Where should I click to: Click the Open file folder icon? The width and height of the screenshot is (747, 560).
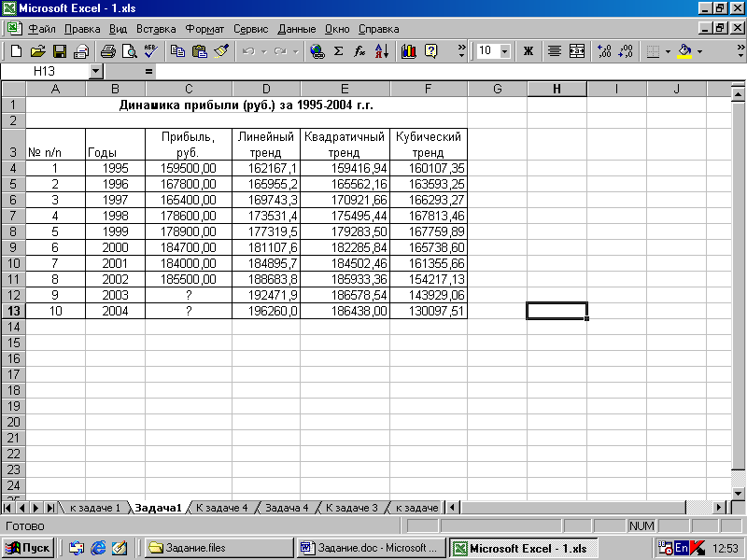click(37, 51)
